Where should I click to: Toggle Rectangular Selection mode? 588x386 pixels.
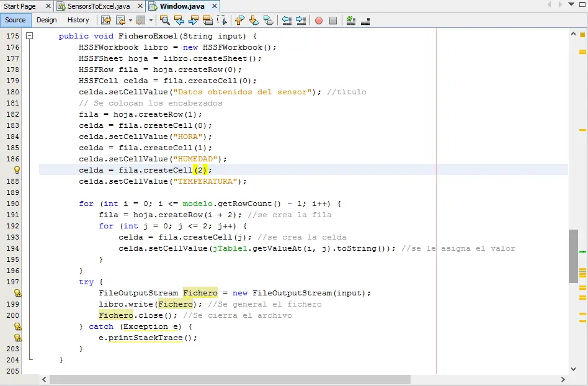pyautogui.click(x=220, y=20)
